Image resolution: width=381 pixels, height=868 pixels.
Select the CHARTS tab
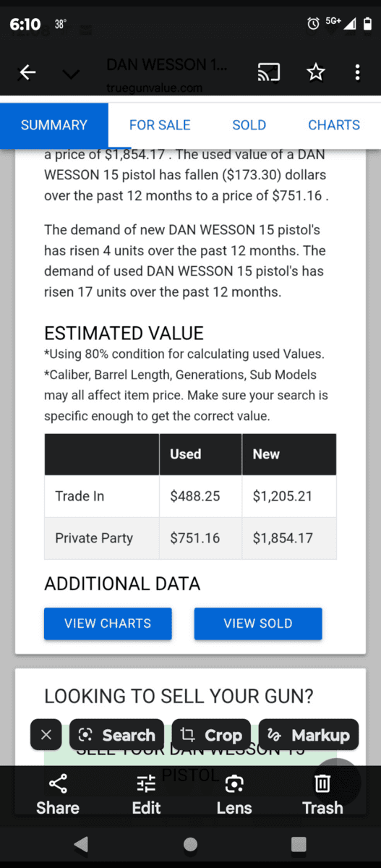point(334,125)
